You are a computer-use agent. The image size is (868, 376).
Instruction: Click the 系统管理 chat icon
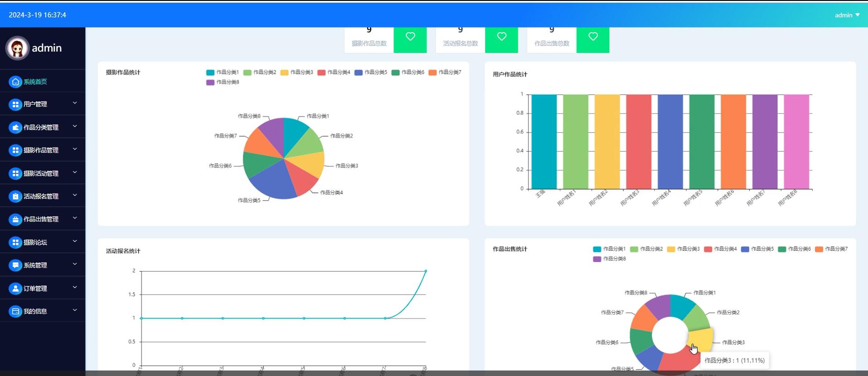click(x=15, y=265)
